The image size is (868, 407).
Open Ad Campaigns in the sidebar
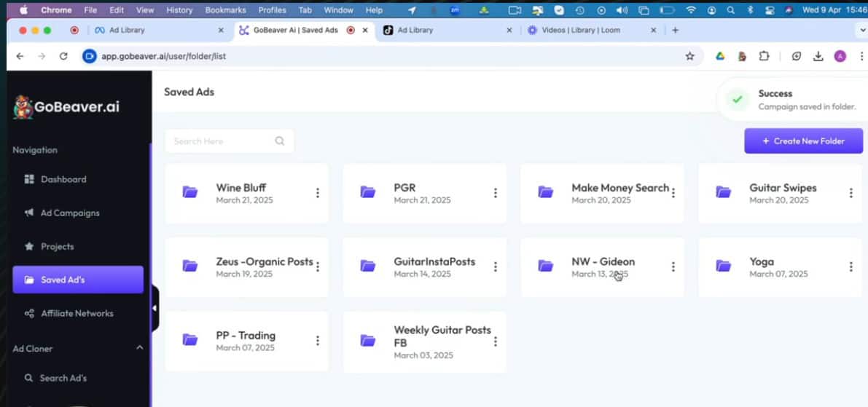pos(62,213)
